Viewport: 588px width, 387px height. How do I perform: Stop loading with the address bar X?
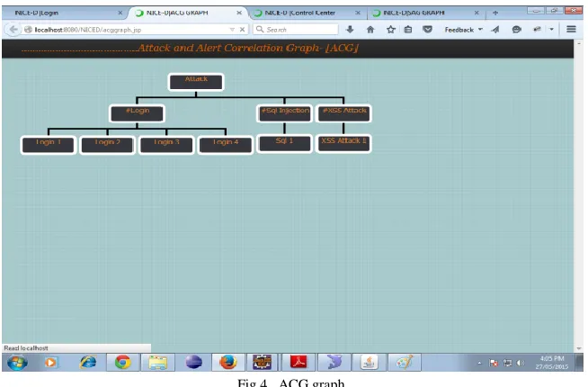click(242, 30)
